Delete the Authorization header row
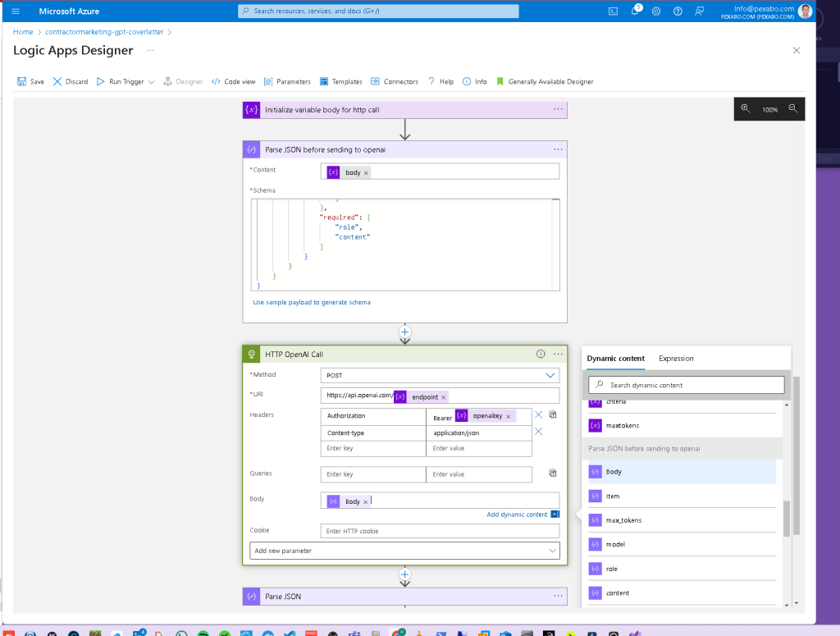This screenshot has height=636, width=840. coord(538,414)
